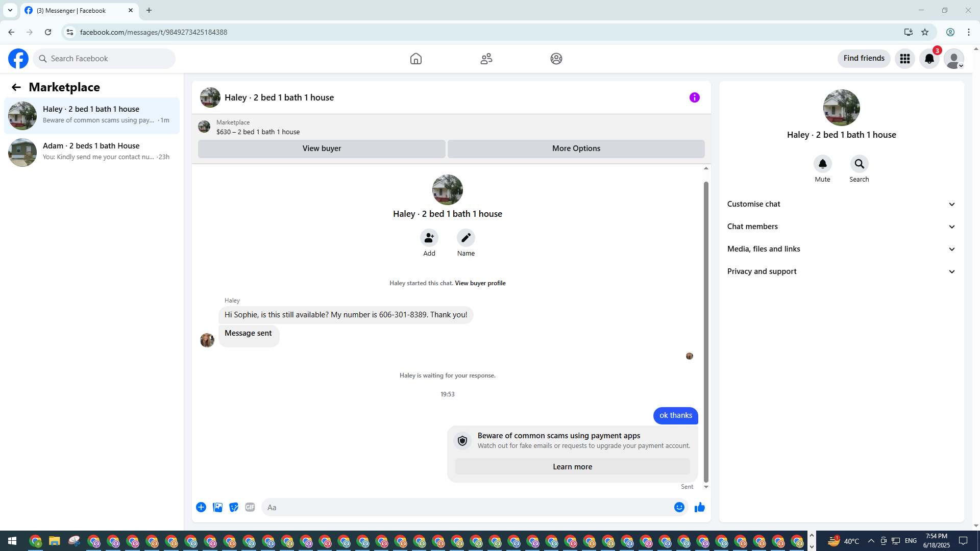Go back from Marketplace chats
This screenshot has width=980, height=551.
click(16, 87)
